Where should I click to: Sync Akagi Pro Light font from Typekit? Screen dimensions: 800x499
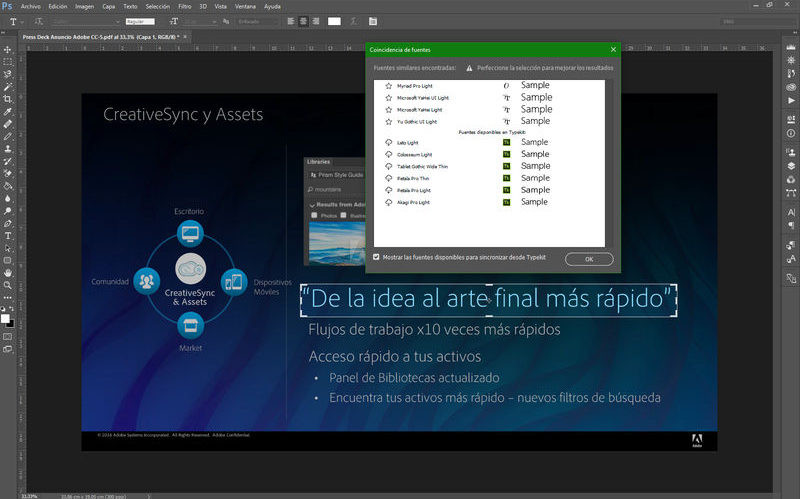[x=389, y=202]
